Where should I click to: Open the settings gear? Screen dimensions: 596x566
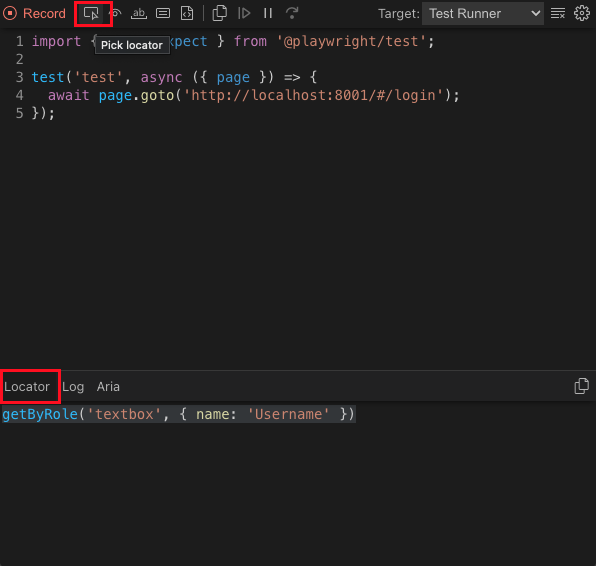click(582, 14)
